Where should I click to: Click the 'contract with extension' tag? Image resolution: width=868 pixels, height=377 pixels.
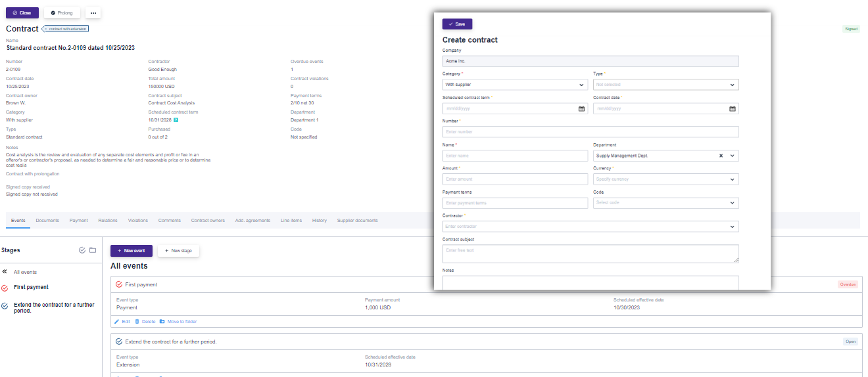65,29
